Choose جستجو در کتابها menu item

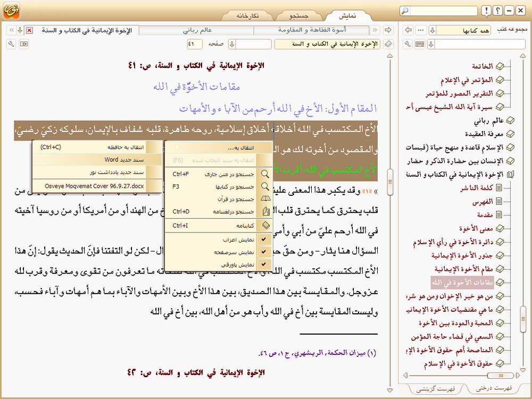click(x=219, y=187)
